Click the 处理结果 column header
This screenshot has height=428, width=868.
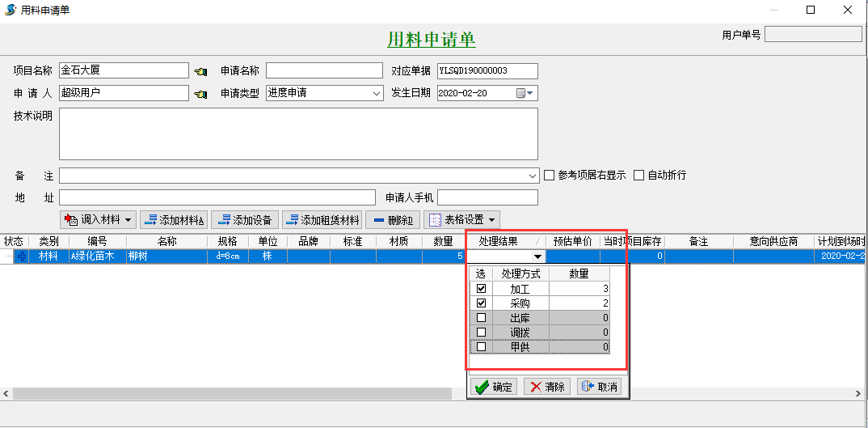click(x=506, y=242)
